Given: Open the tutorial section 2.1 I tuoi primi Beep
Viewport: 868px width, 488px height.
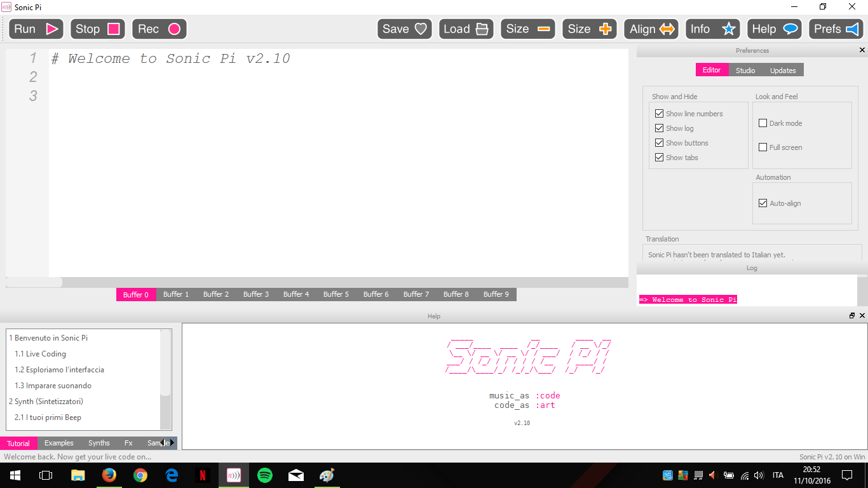Looking at the screenshot, I should click(48, 417).
